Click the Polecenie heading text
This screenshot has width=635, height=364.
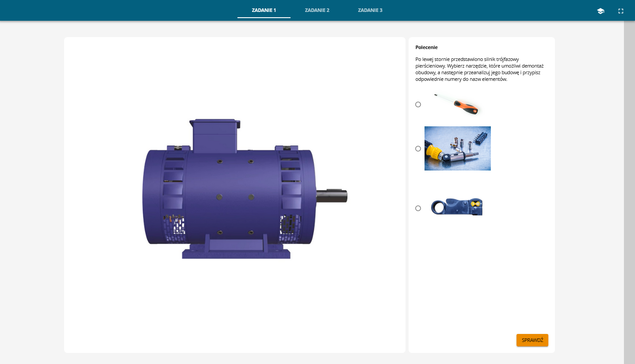coord(426,47)
